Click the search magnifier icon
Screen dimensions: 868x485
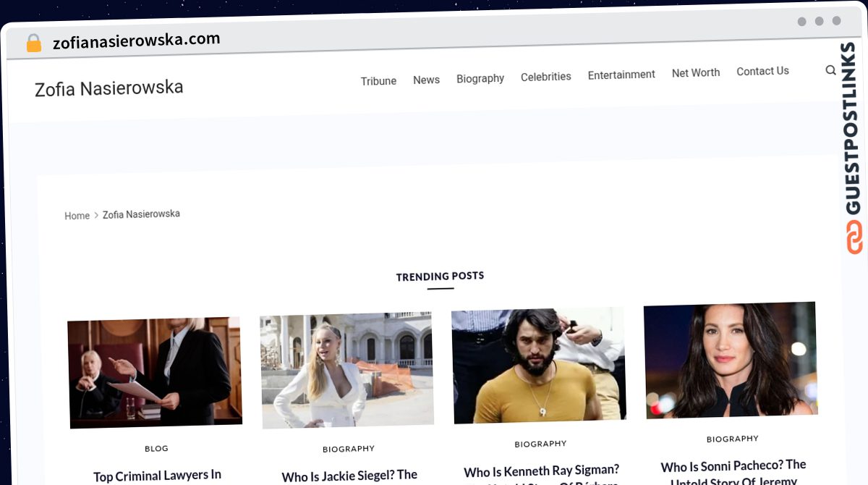point(830,70)
